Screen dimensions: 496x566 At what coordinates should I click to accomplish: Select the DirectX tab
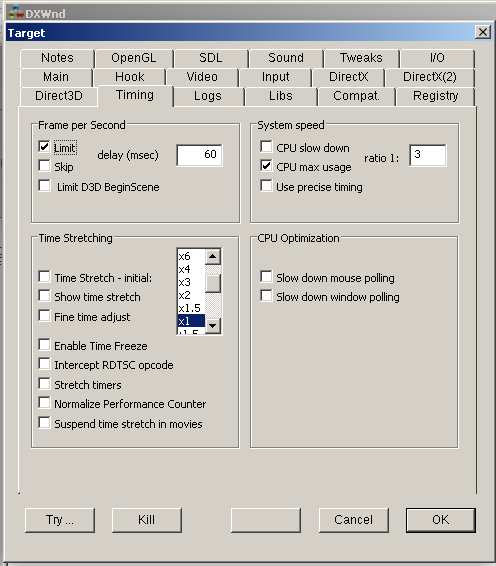pos(348,77)
